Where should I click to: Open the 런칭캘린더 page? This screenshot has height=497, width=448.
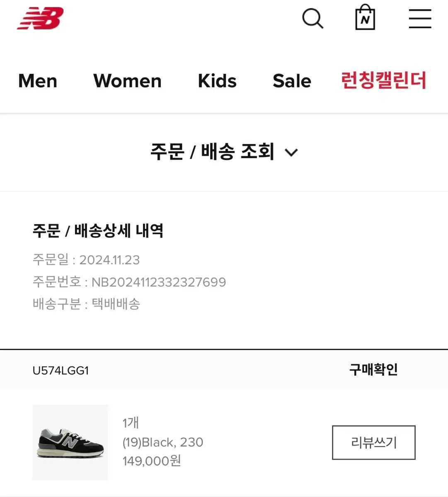(383, 81)
